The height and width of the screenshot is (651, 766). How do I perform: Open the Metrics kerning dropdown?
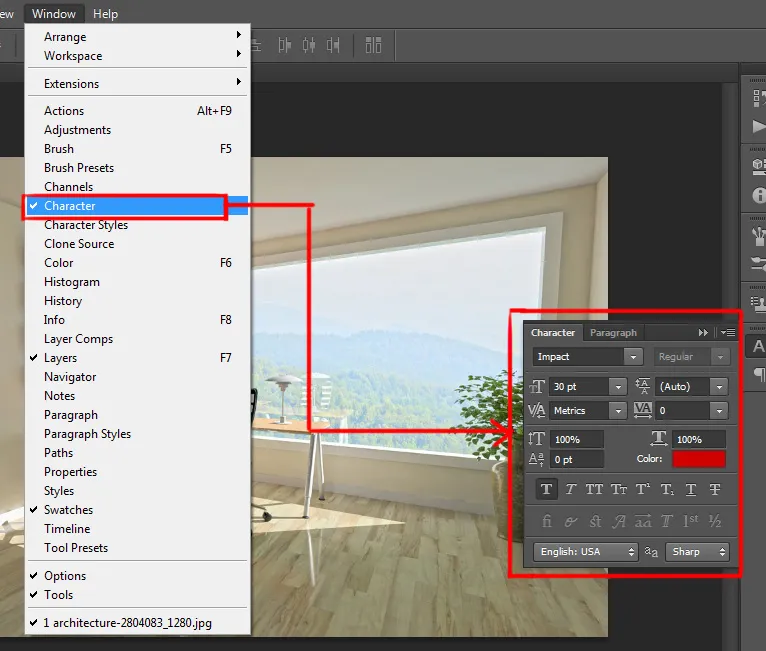click(618, 411)
